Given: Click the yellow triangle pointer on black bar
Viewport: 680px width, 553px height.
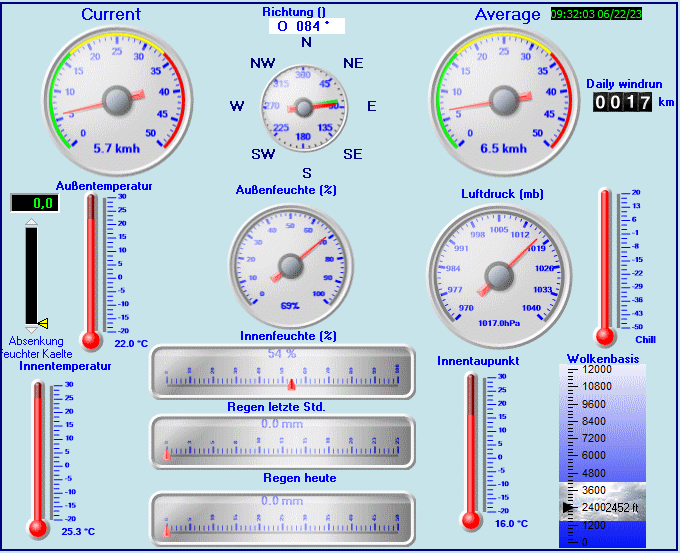Looking at the screenshot, I should 43,323.
